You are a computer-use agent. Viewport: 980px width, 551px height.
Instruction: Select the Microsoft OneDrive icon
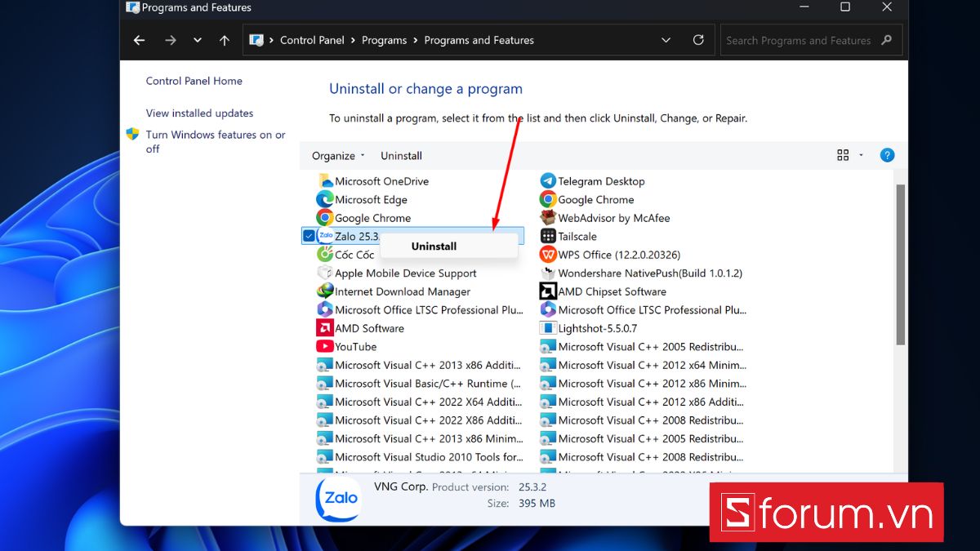tap(325, 181)
